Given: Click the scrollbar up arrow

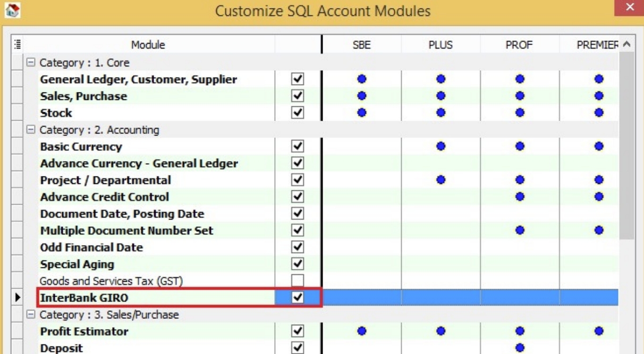Looking at the screenshot, I should (626, 45).
